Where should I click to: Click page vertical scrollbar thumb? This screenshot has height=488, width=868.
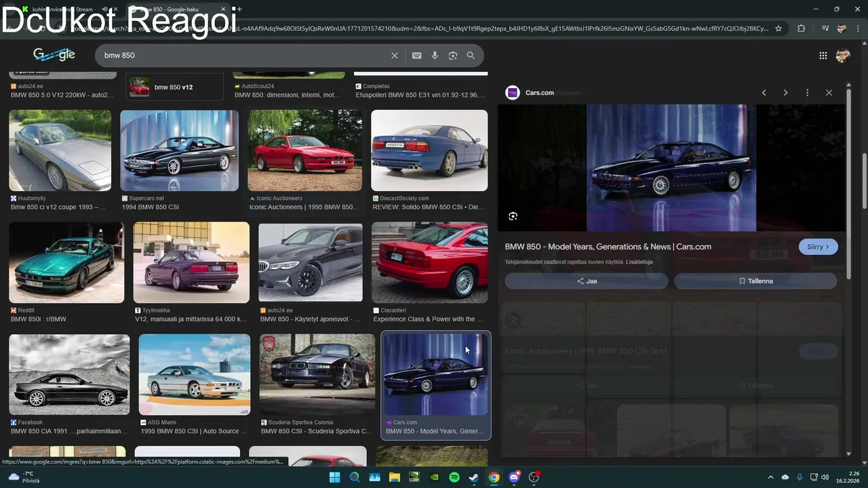[864, 182]
